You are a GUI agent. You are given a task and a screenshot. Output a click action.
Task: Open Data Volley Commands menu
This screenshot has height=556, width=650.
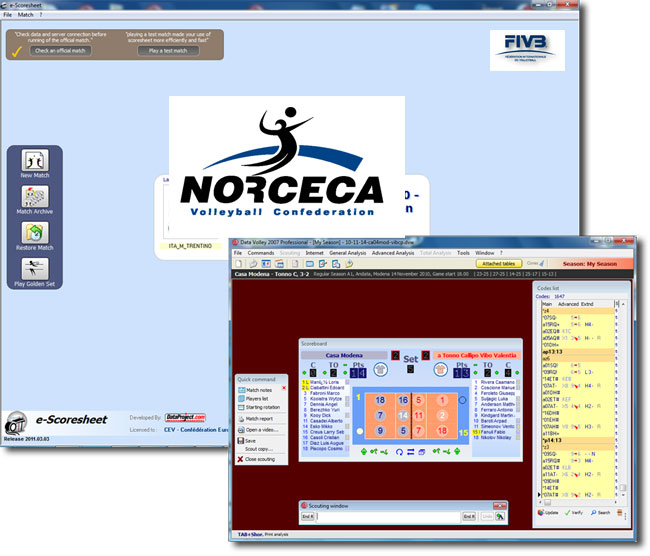point(261,253)
